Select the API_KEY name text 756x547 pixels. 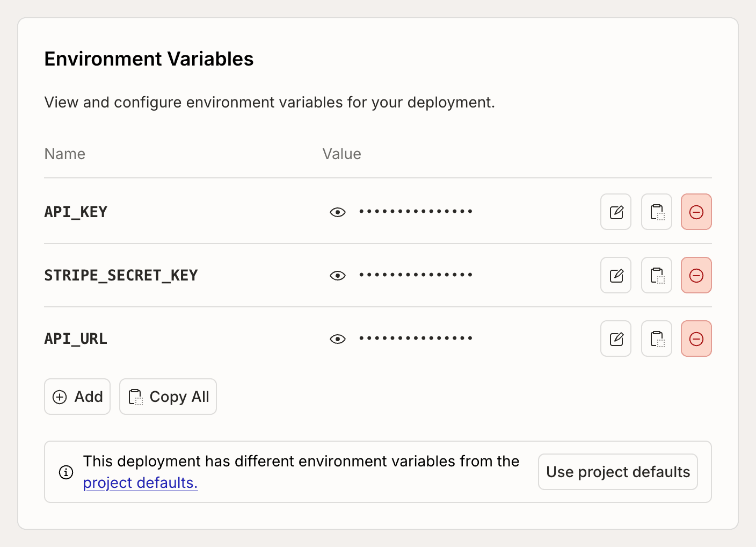pos(76,212)
